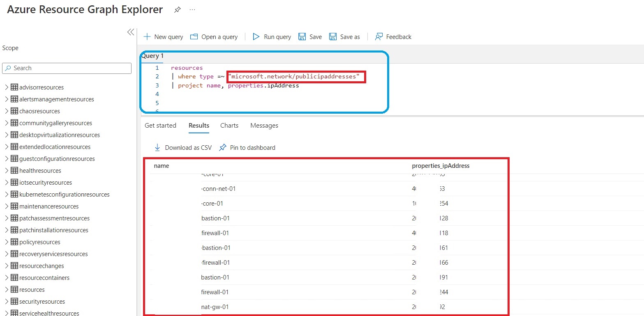Collapse the left scope panel
This screenshot has height=316, width=644.
pyautogui.click(x=130, y=32)
